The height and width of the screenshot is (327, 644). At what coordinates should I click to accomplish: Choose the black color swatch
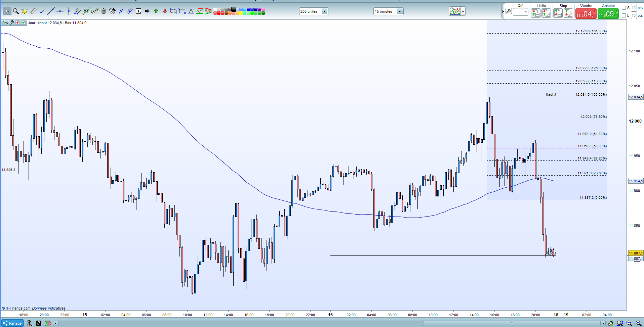(234, 9)
